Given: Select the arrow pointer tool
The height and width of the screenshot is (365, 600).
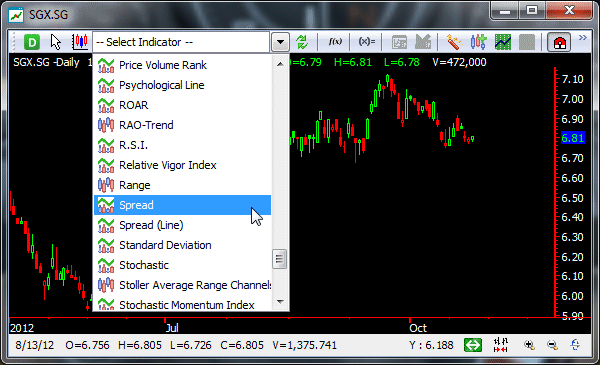Looking at the screenshot, I should [56, 42].
